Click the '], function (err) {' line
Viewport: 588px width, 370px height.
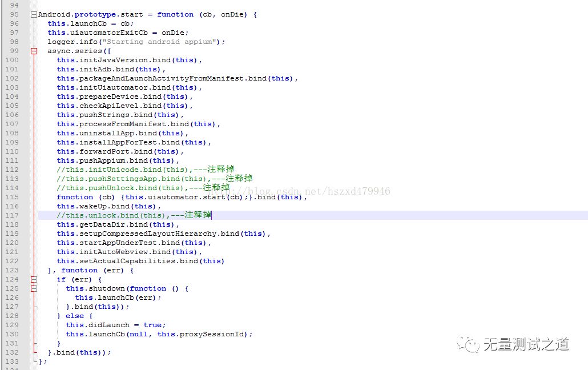90,270
